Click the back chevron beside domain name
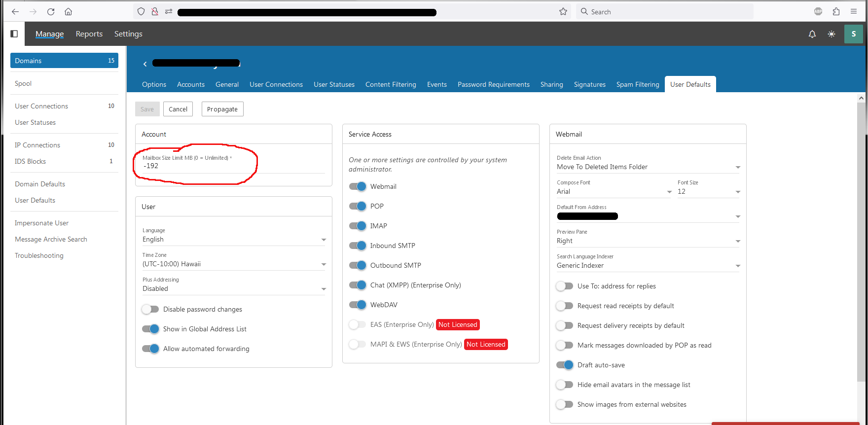Screen dimensions: 868x425 [145, 64]
